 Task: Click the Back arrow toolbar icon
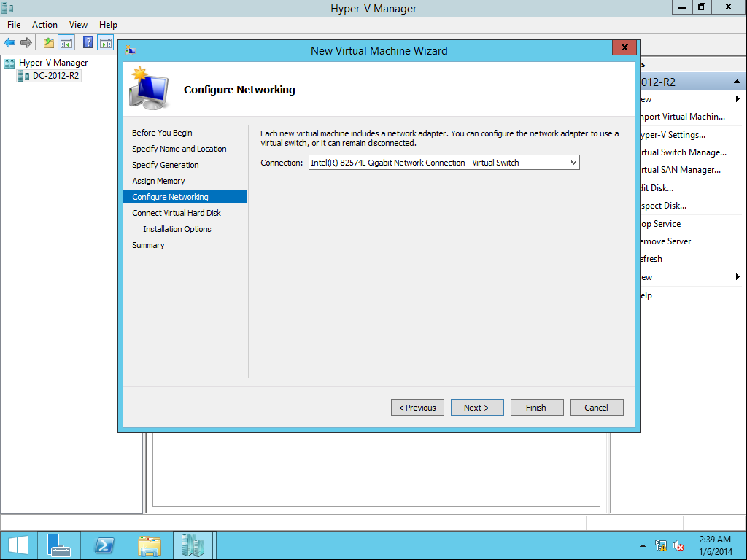click(9, 43)
